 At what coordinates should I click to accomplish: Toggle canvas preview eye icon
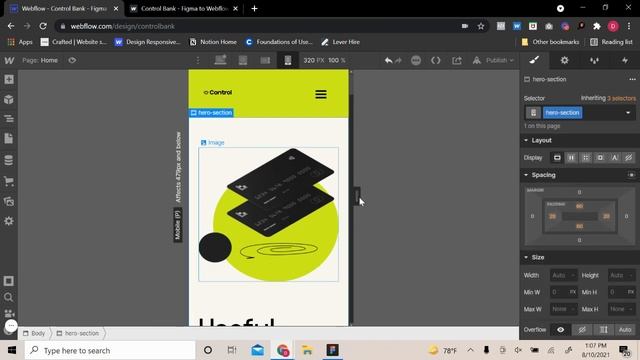72,60
